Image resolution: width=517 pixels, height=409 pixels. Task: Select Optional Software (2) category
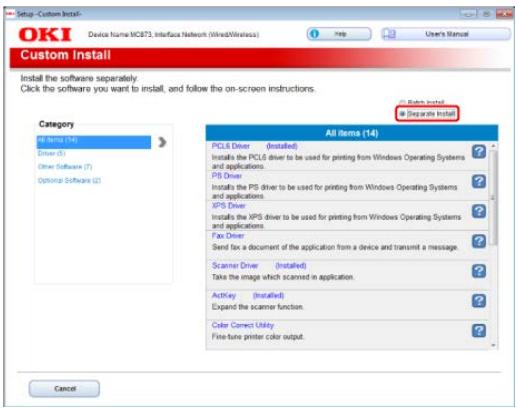pyautogui.click(x=69, y=180)
